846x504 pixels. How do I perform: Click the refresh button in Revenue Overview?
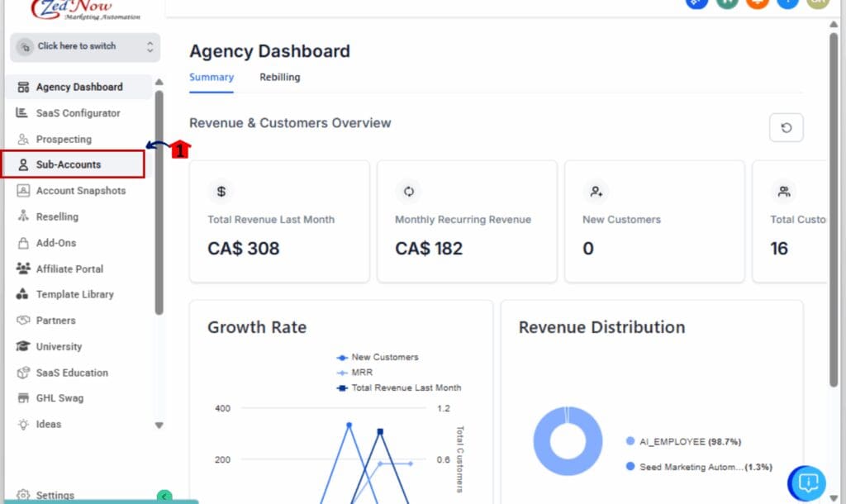(x=786, y=128)
